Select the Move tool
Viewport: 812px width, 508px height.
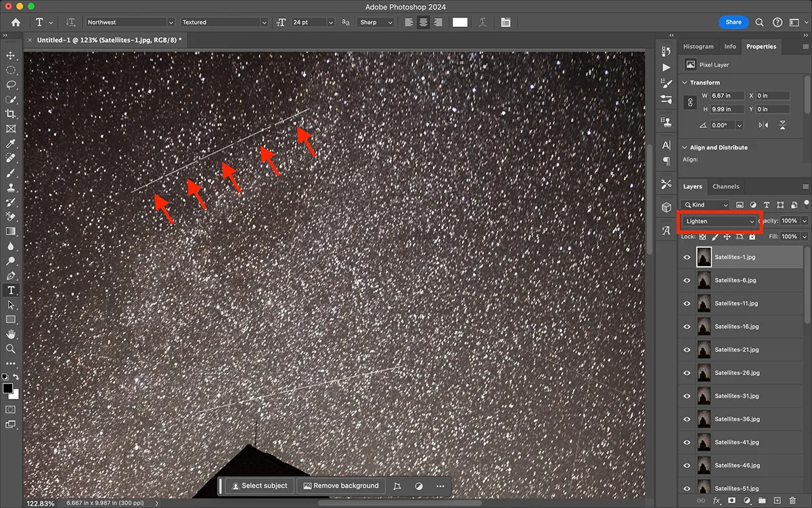(11, 56)
